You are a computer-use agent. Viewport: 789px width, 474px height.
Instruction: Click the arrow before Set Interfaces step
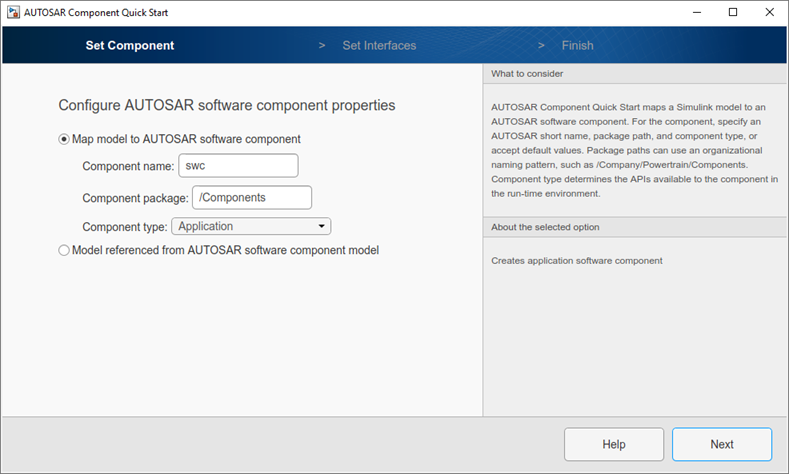coord(322,45)
